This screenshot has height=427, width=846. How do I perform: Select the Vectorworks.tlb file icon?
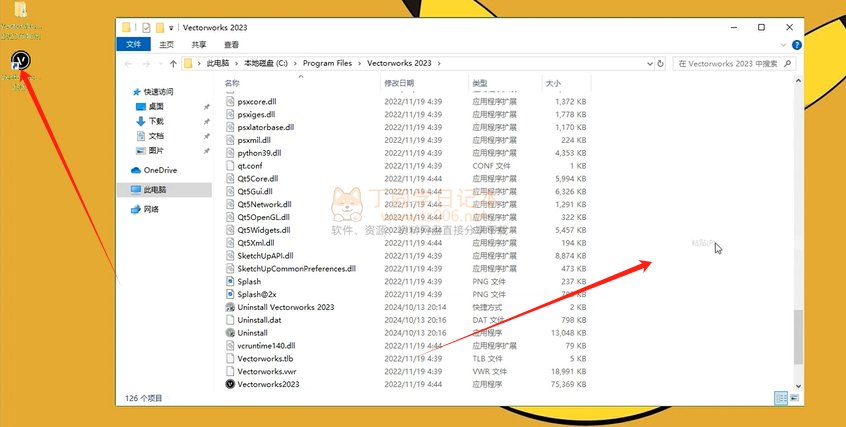pos(230,358)
